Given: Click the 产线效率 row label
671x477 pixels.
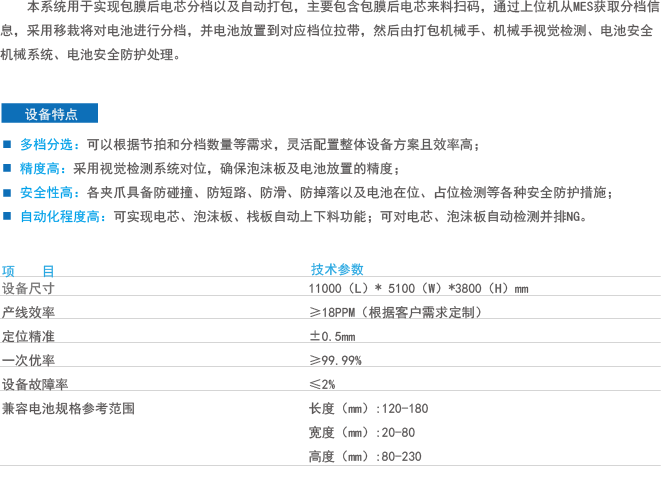Looking at the screenshot, I should [x=28, y=312].
